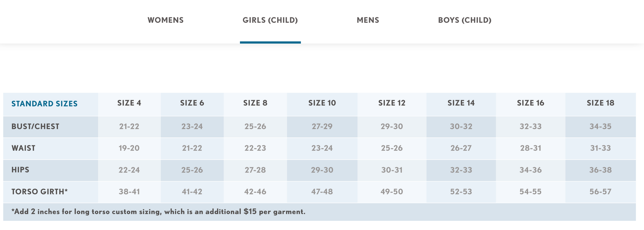
Task: Click the Hips row label
Action: pos(21,170)
